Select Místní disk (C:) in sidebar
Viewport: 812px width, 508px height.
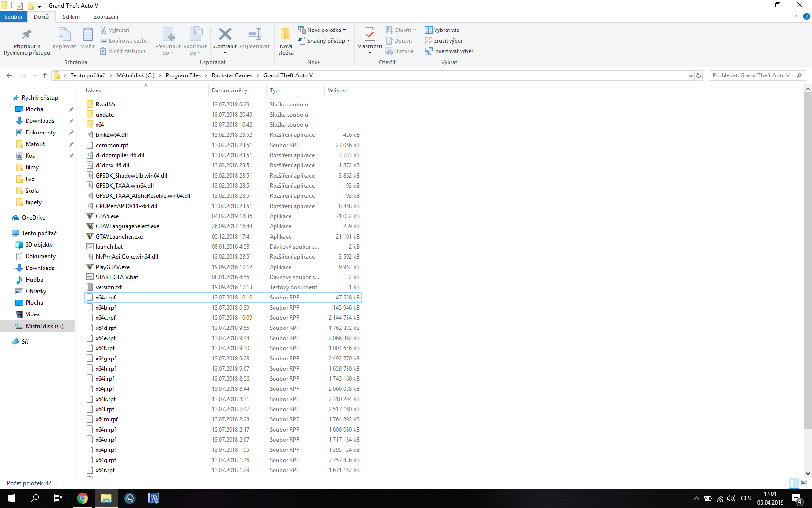click(x=39, y=326)
